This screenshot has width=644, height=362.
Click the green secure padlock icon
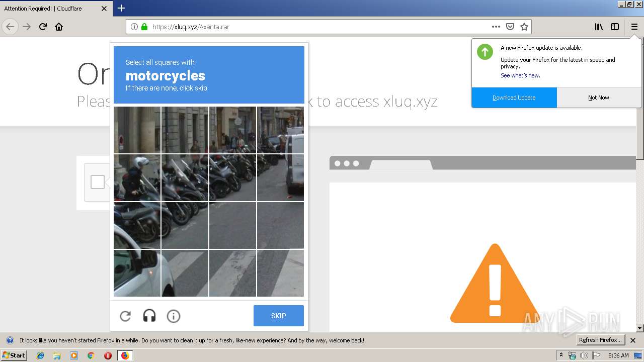coord(144,27)
